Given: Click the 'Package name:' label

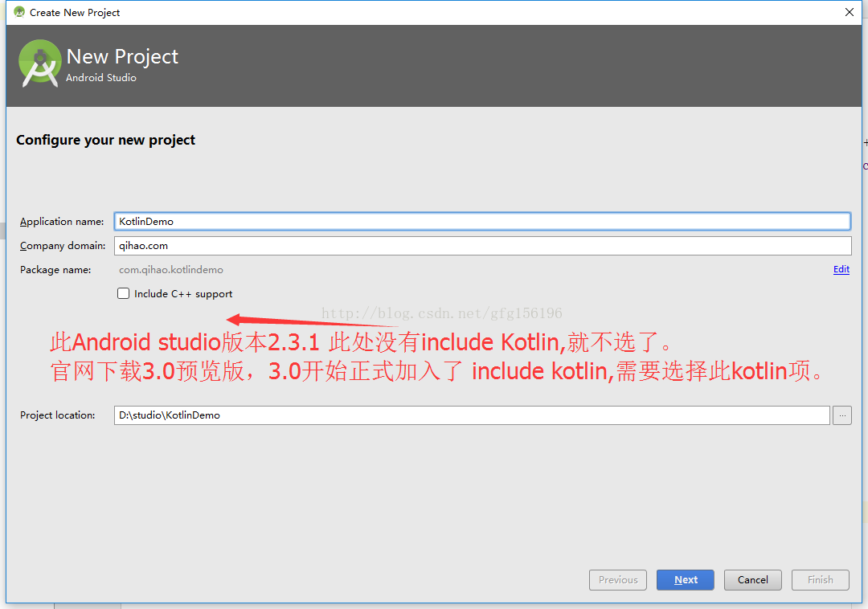Looking at the screenshot, I should [55, 270].
